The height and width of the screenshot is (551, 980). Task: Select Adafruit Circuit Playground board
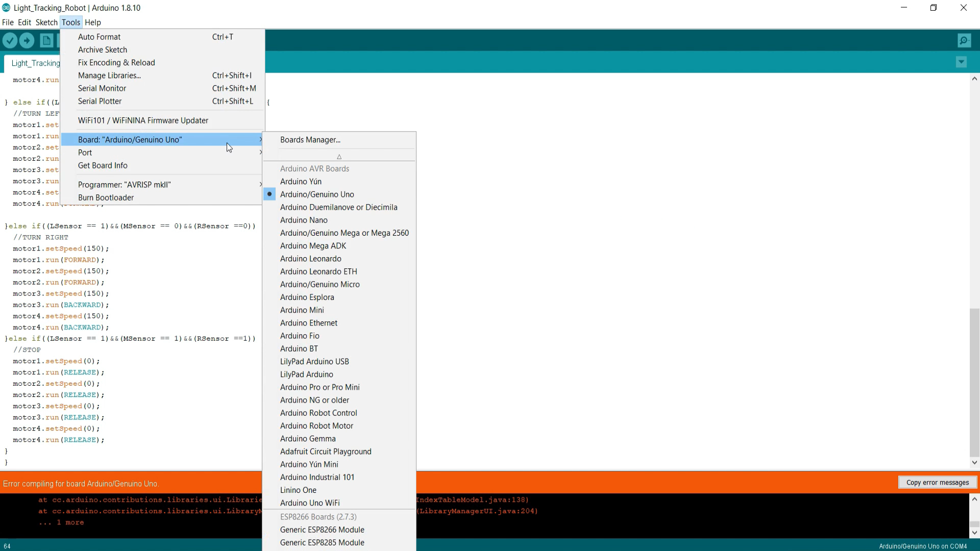[339, 452]
